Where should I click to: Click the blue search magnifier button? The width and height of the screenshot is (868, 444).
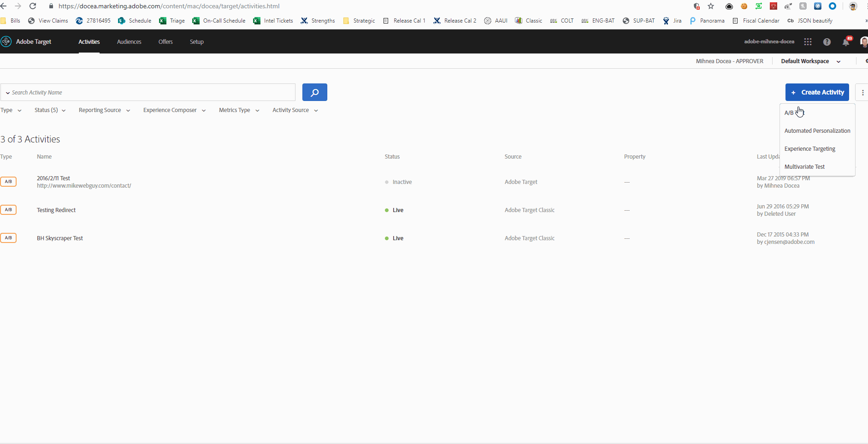[315, 92]
